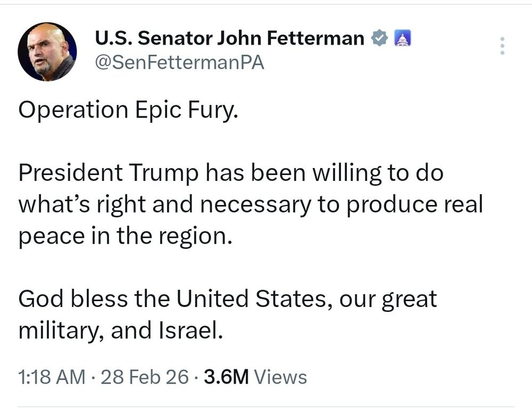532x414 pixels.
Task: Click the "peace in the region." line
Action: point(126,236)
